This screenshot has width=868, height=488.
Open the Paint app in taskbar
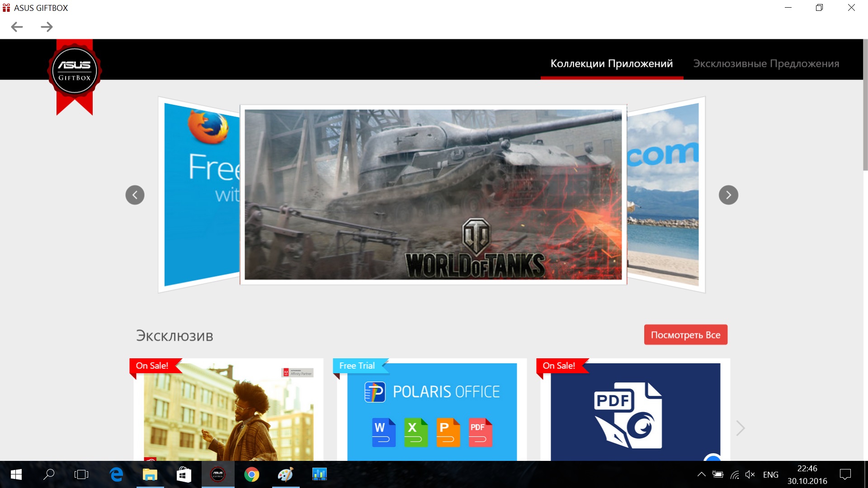(x=286, y=474)
